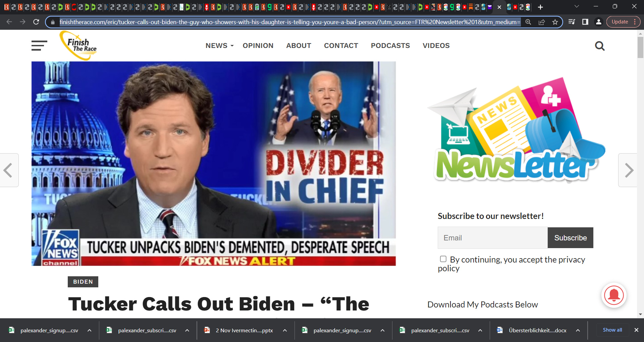Open the VIDEOS page
644x342 pixels.
436,46
